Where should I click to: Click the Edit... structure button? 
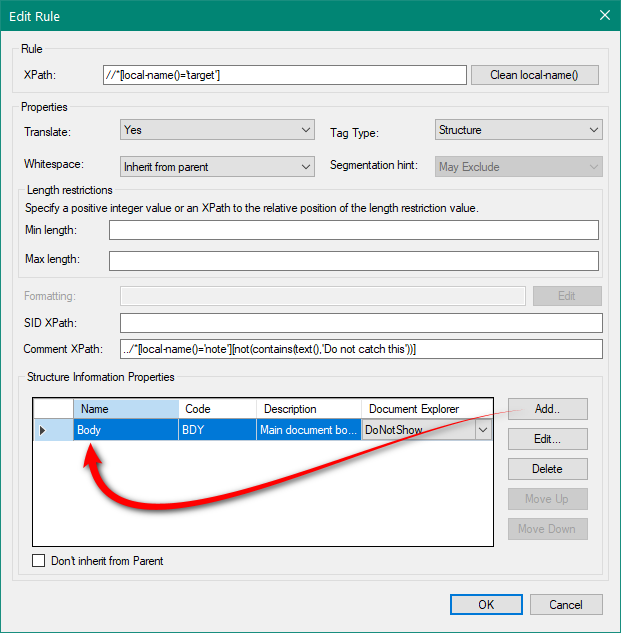548,439
